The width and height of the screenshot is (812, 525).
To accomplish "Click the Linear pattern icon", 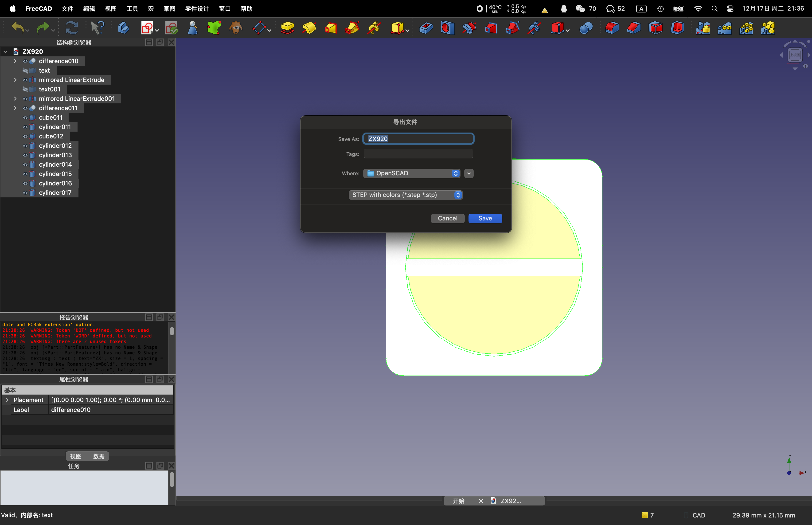I will pos(725,28).
